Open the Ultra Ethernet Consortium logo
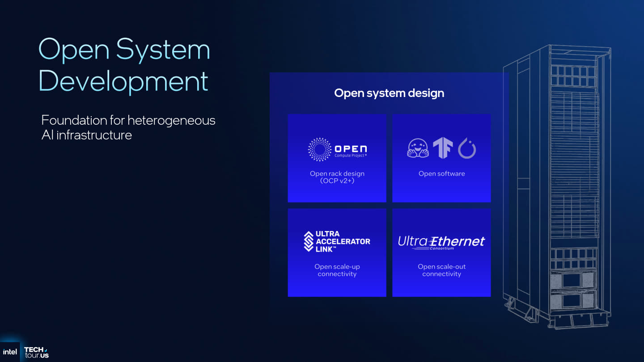This screenshot has height=362, width=644. (441, 241)
